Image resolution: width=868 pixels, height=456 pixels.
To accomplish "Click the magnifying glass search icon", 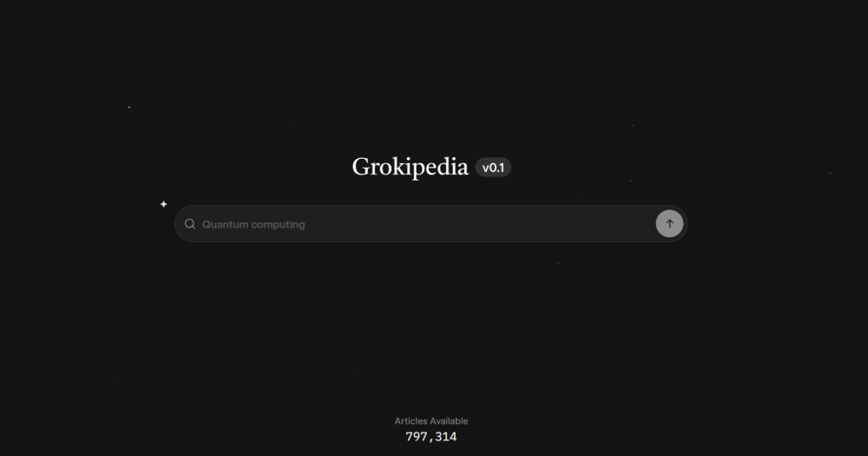I will pyautogui.click(x=190, y=224).
